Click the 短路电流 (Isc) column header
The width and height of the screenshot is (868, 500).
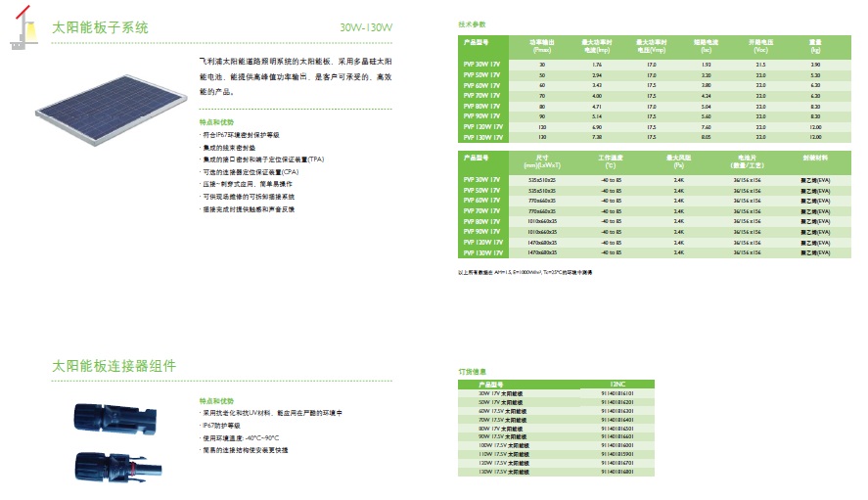point(707,47)
